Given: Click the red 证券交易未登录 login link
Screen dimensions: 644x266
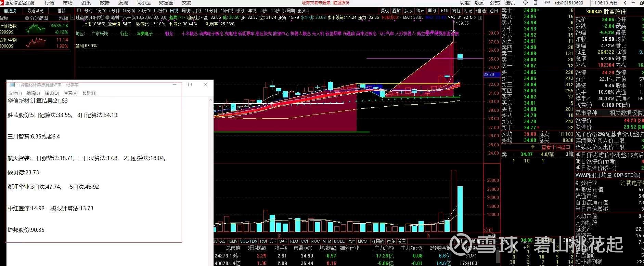Looking at the screenshot, I should (316, 3).
